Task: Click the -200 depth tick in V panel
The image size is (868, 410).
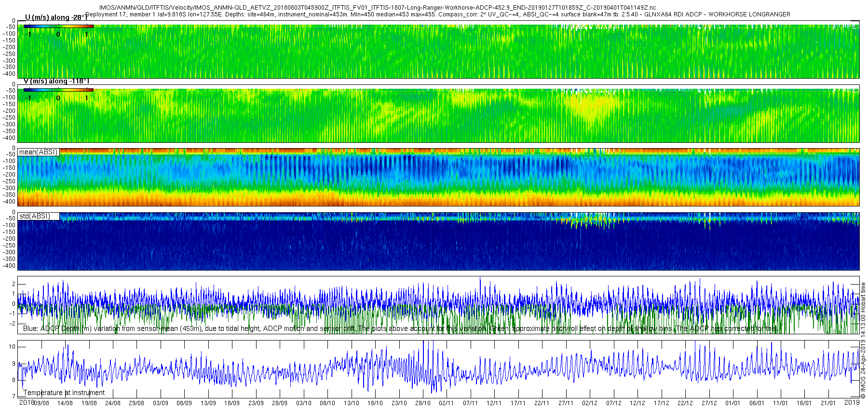Action: click(x=9, y=111)
